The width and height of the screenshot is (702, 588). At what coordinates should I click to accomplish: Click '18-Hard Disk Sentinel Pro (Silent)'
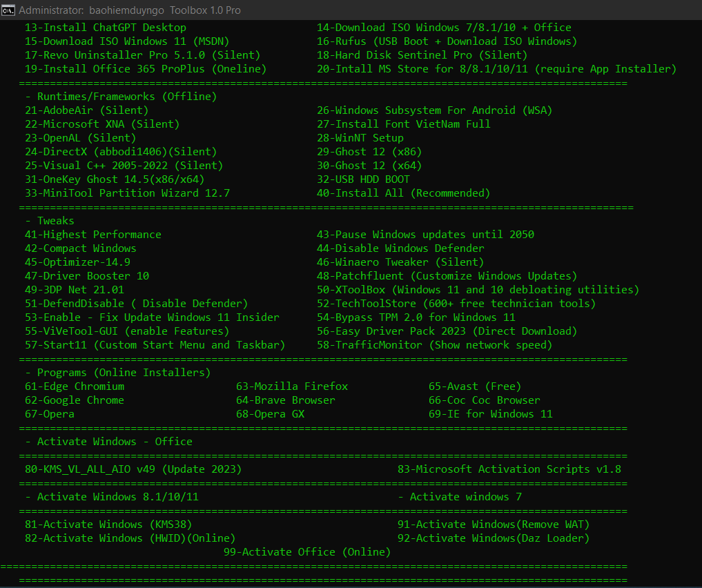pyautogui.click(x=422, y=55)
